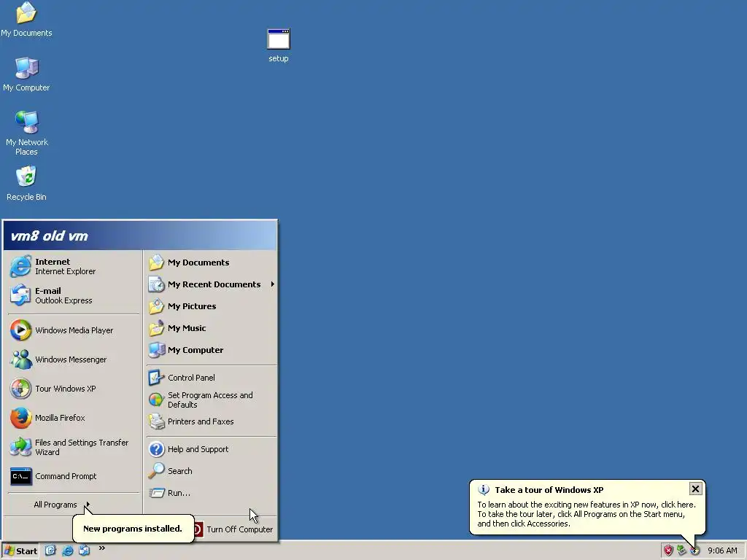Open My Pictures in Start menu
747x560 pixels.
pyautogui.click(x=211, y=306)
